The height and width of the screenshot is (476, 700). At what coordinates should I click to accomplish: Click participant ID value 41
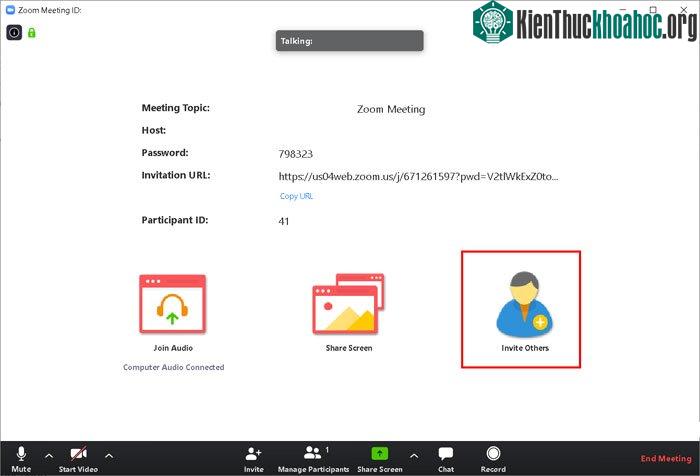point(284,221)
